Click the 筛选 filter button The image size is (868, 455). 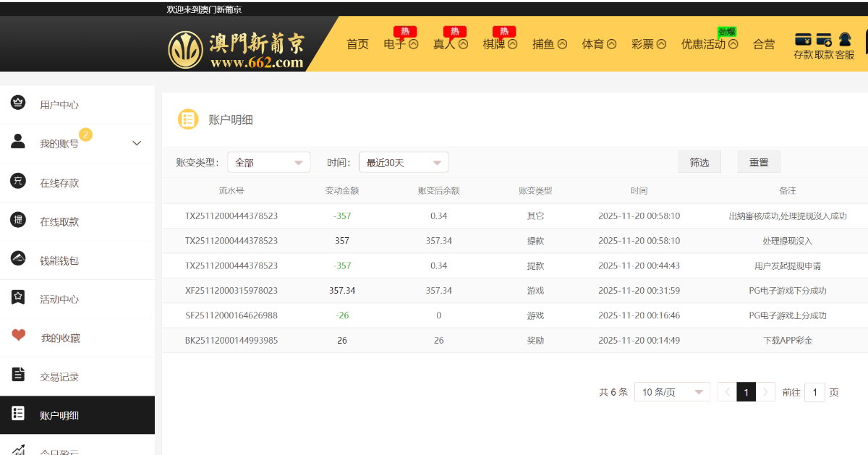coord(699,162)
